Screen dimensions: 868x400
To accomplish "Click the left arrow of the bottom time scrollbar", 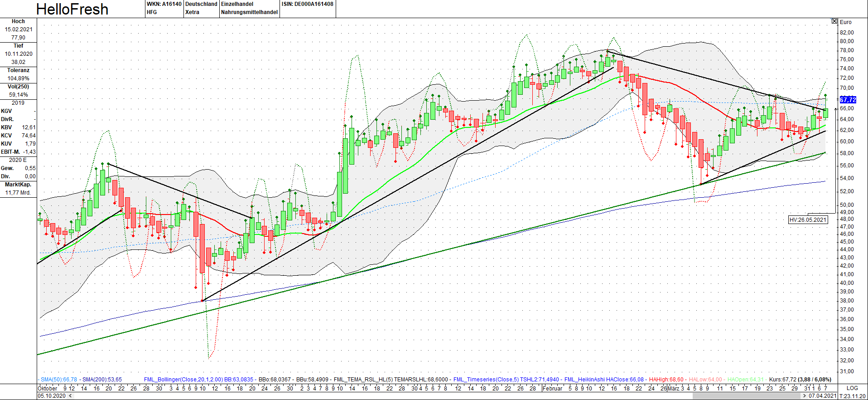I will click(x=70, y=396).
